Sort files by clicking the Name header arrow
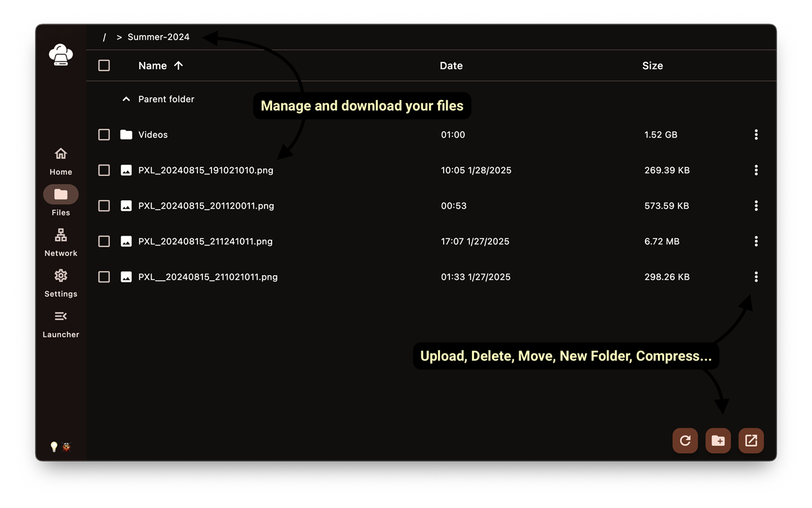This screenshot has height=508, width=812. (179, 65)
